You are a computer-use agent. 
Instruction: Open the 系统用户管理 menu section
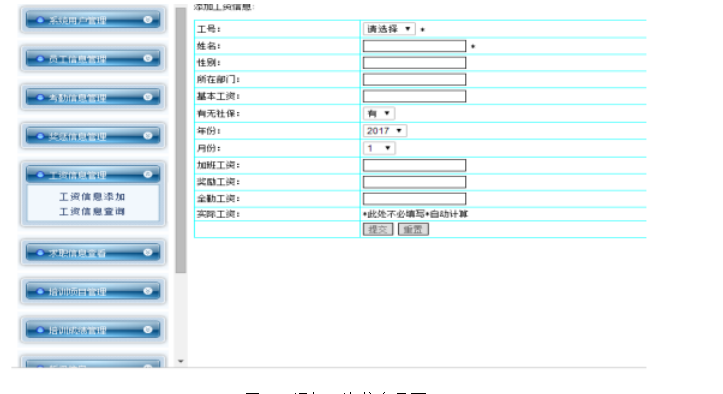point(93,20)
